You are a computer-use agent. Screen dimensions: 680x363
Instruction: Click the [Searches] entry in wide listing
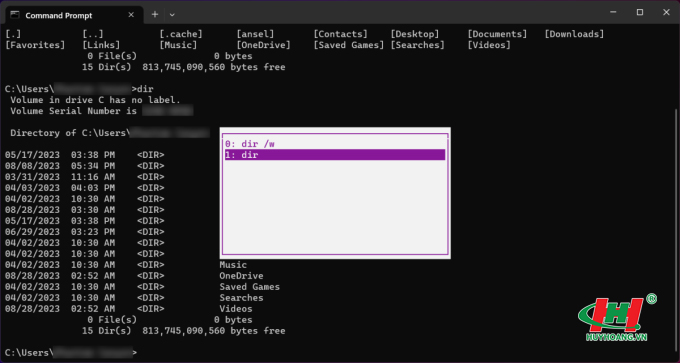click(417, 45)
